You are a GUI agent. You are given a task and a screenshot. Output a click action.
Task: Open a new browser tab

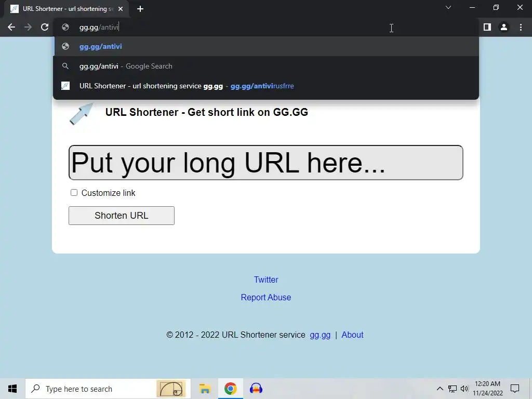pos(140,9)
